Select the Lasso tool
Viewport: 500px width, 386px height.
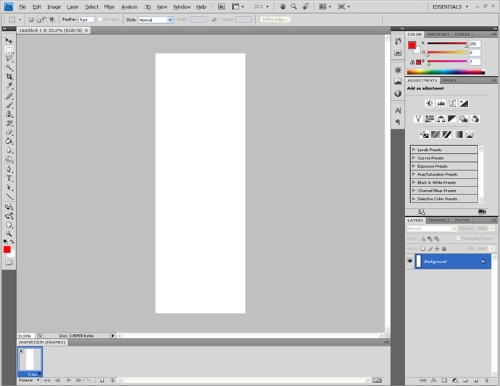point(9,59)
